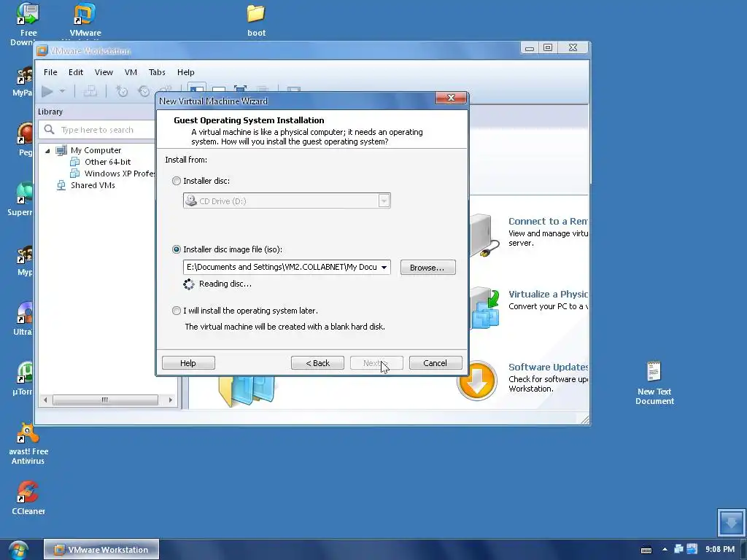Close the wizard with the red X
747x560 pixels.
[x=451, y=98]
